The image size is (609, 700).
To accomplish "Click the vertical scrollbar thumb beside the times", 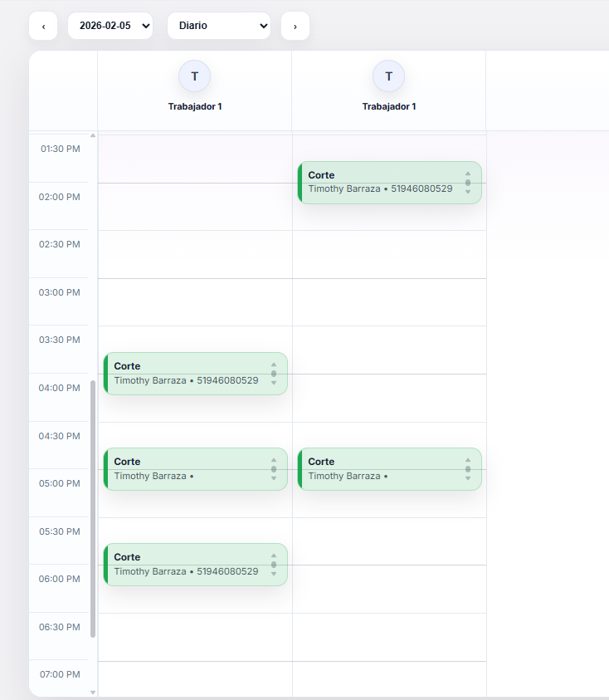I will (93, 508).
